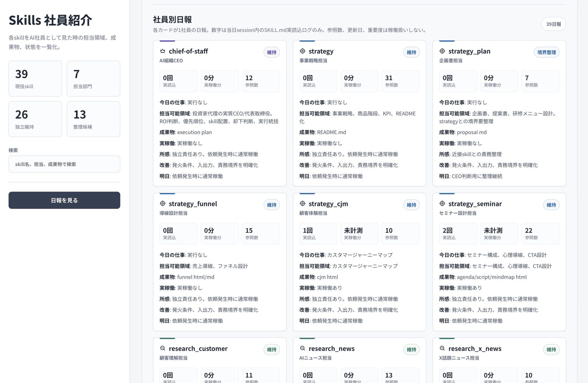Click the 維持 badge on chief-of-staff card
The width and height of the screenshot is (588, 383).
272,52
